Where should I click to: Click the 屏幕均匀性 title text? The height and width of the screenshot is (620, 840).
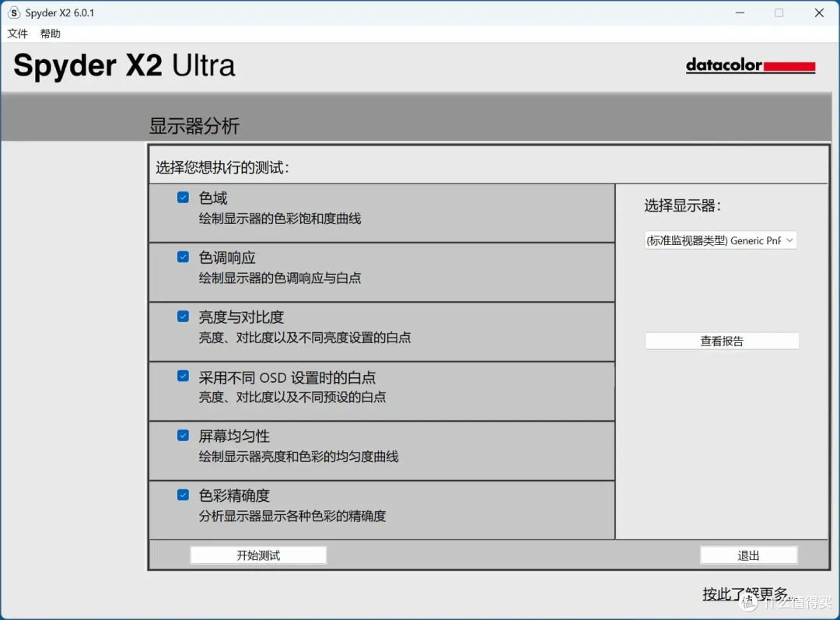[x=234, y=436]
